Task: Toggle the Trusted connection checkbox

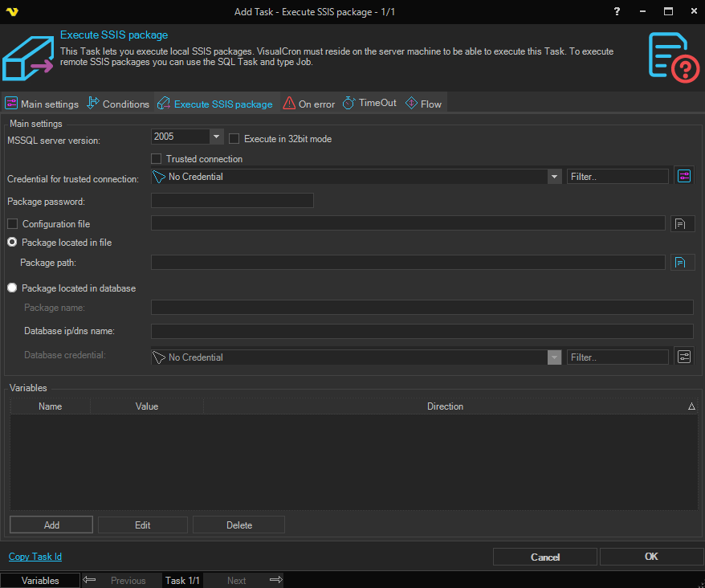Action: pyautogui.click(x=157, y=159)
